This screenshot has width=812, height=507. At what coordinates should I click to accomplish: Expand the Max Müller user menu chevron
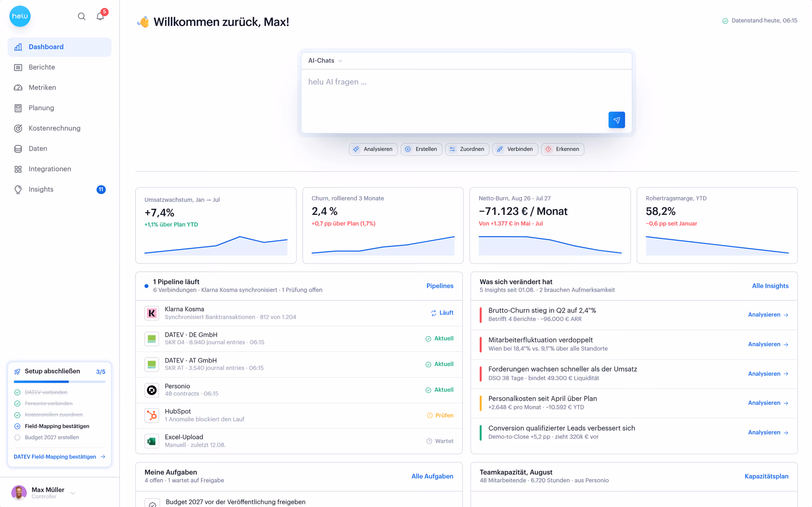[x=73, y=493]
